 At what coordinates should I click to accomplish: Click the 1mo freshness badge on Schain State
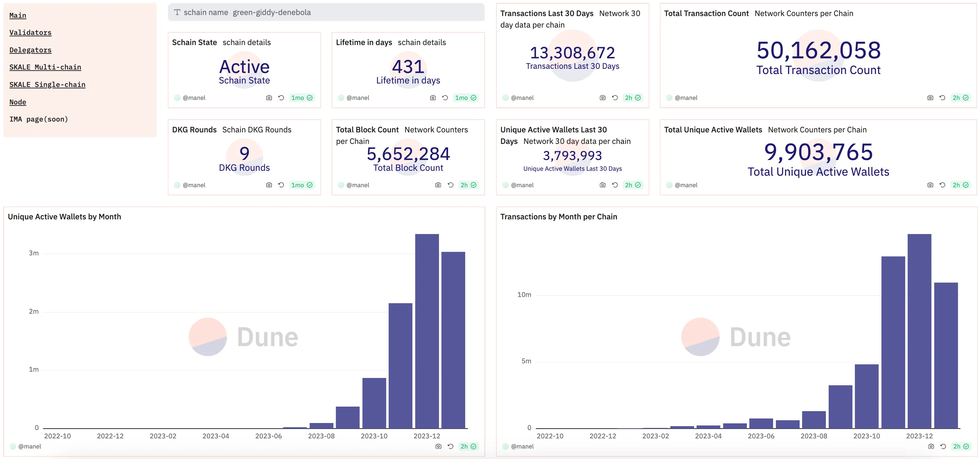pyautogui.click(x=302, y=98)
